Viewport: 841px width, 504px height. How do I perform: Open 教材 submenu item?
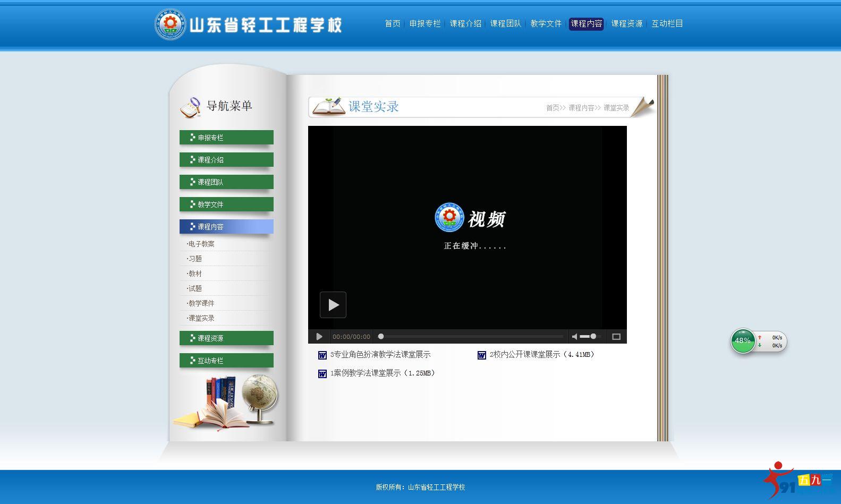195,274
